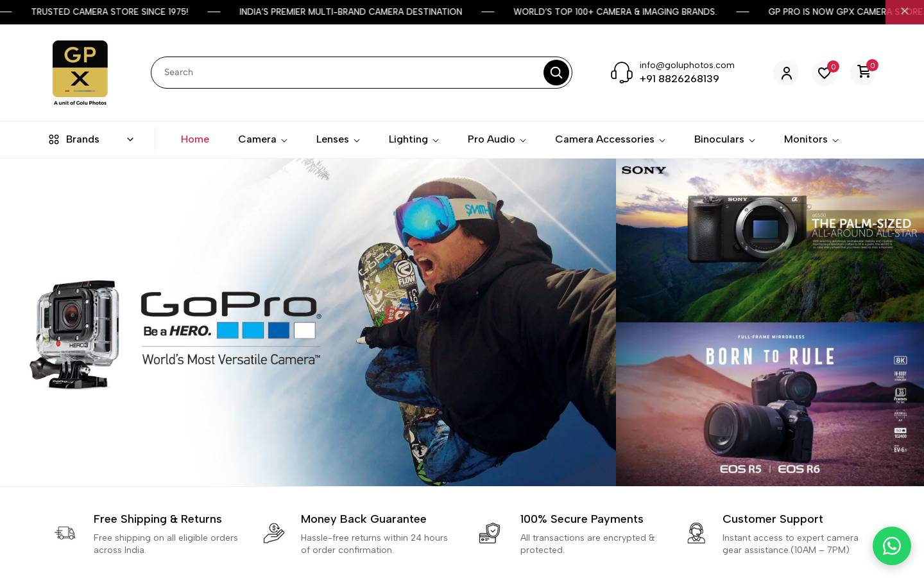The width and height of the screenshot is (924, 578).
Task: Expand the Binoculars menu chevron
Action: (752, 140)
